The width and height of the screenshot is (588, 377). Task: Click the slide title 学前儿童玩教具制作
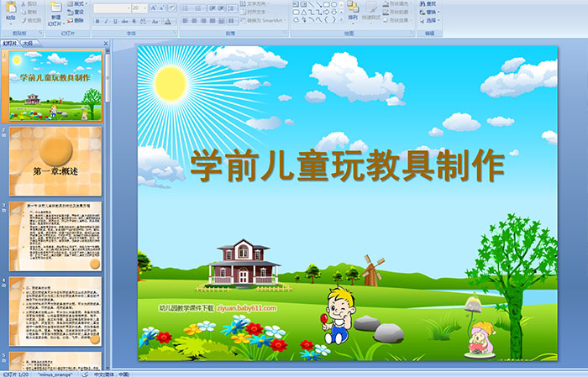[347, 165]
